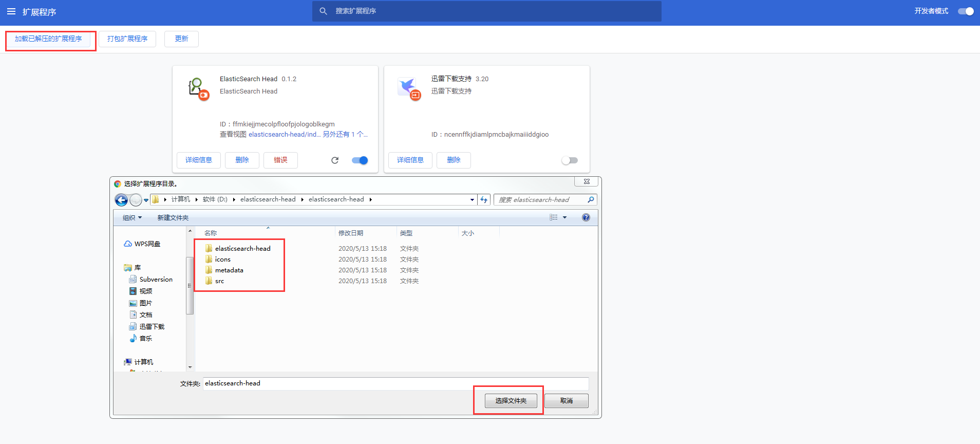Close the 选择扩展程序目录 dialog
The image size is (980, 444).
(587, 181)
